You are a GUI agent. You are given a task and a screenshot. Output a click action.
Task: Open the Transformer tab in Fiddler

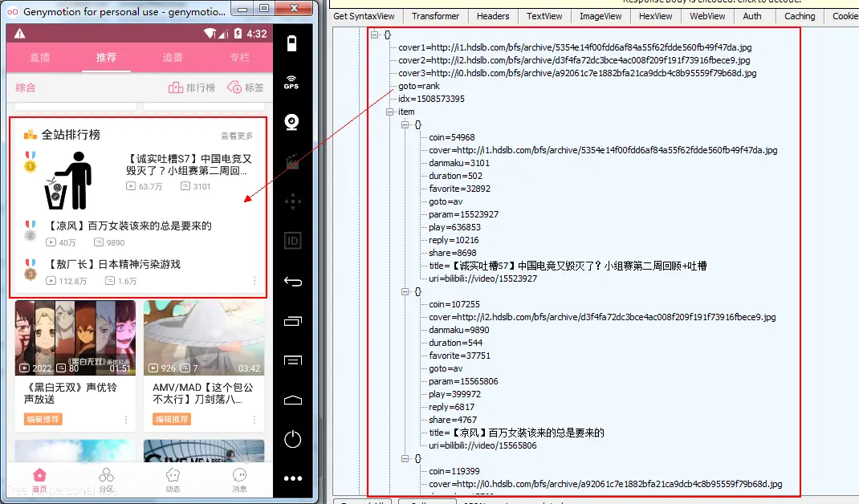click(436, 16)
